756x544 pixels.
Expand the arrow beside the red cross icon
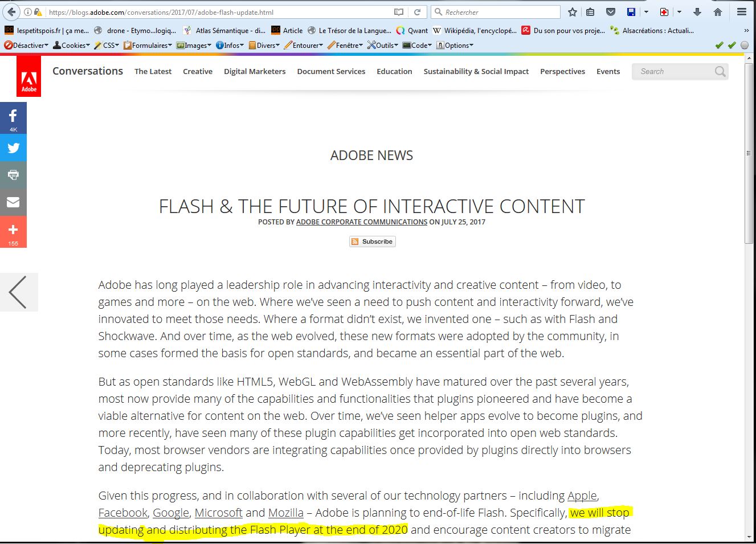click(679, 12)
